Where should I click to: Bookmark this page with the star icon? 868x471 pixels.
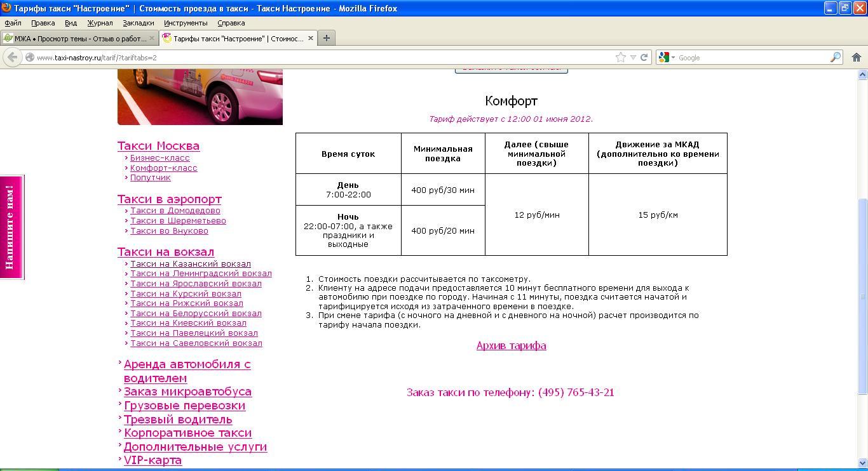(620, 57)
